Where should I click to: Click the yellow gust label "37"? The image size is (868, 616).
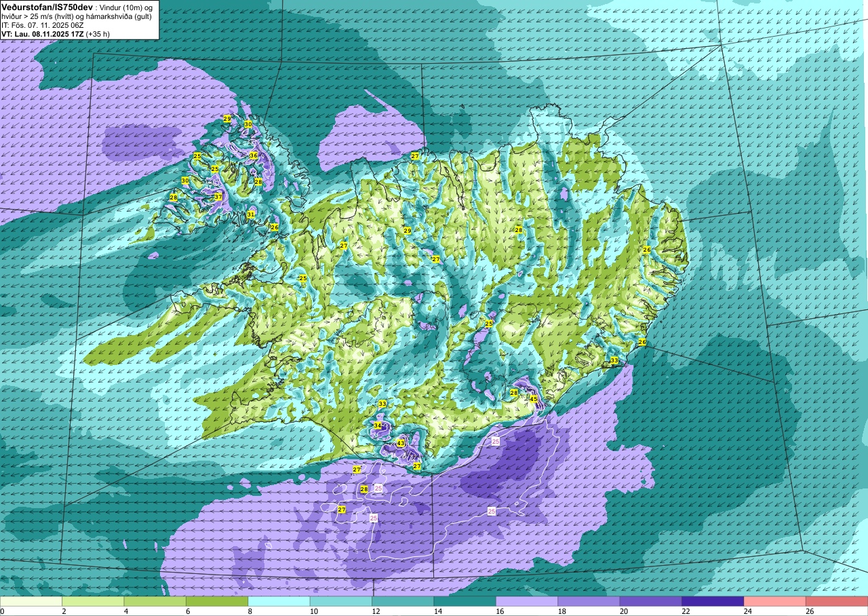[x=218, y=197]
